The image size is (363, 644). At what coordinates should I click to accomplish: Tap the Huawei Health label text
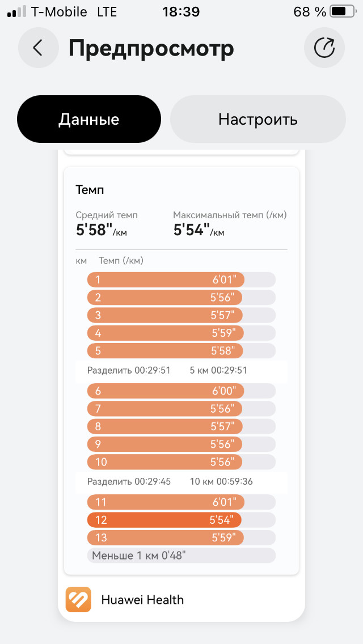click(x=142, y=600)
